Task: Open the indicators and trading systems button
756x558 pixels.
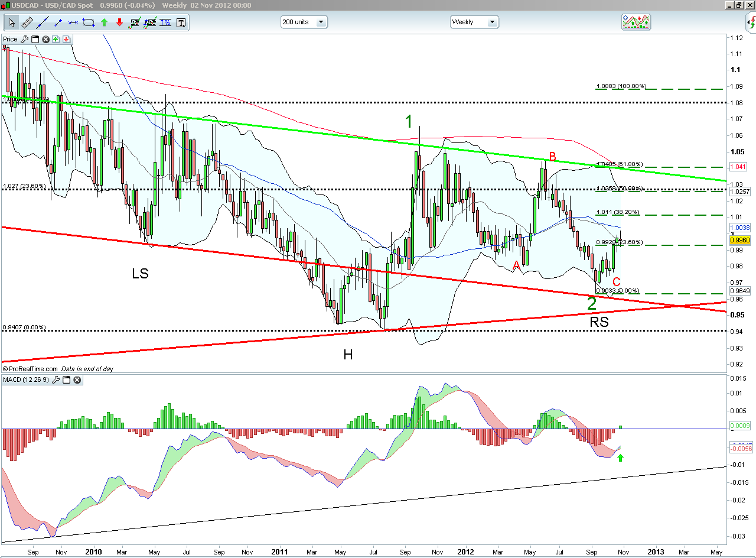Action: (x=636, y=22)
